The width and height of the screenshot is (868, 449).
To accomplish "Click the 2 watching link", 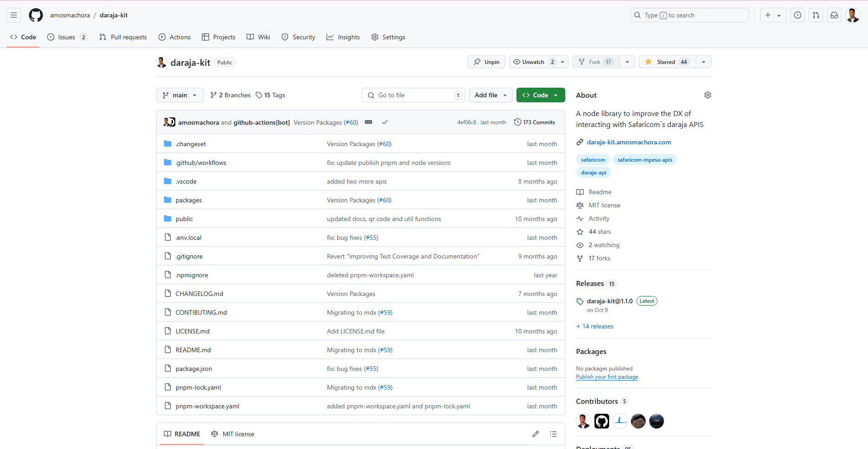I will pyautogui.click(x=604, y=245).
